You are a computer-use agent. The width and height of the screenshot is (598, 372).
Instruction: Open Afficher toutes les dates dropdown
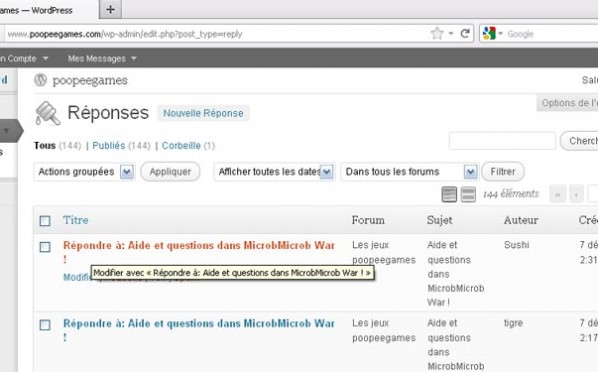pyautogui.click(x=274, y=172)
